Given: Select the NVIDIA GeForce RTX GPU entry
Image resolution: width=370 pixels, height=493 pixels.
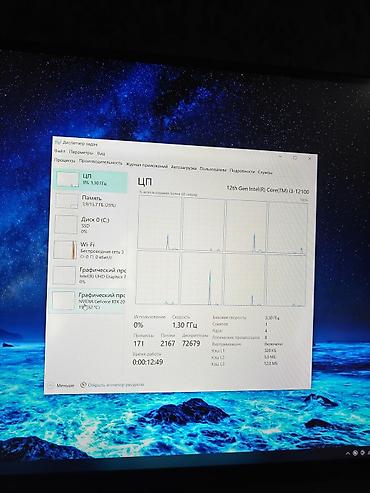Looking at the screenshot, I should [x=87, y=301].
